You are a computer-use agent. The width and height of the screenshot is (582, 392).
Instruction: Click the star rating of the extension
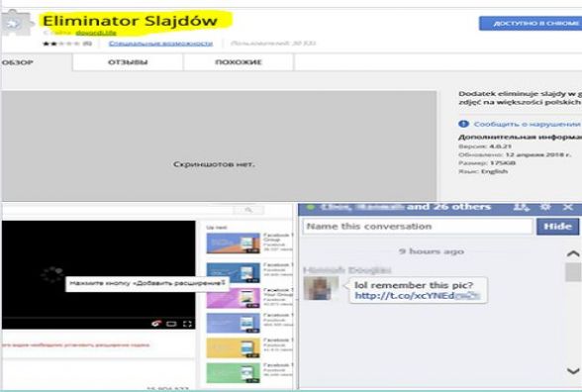pyautogui.click(x=61, y=44)
